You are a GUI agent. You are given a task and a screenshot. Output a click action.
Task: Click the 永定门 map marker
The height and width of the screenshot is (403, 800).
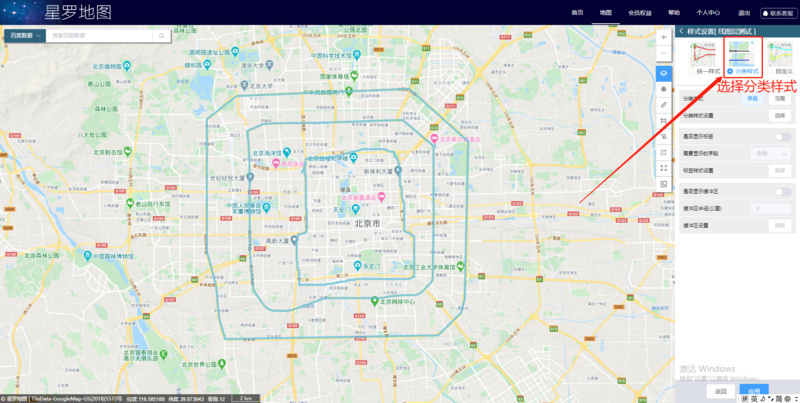[x=358, y=265]
